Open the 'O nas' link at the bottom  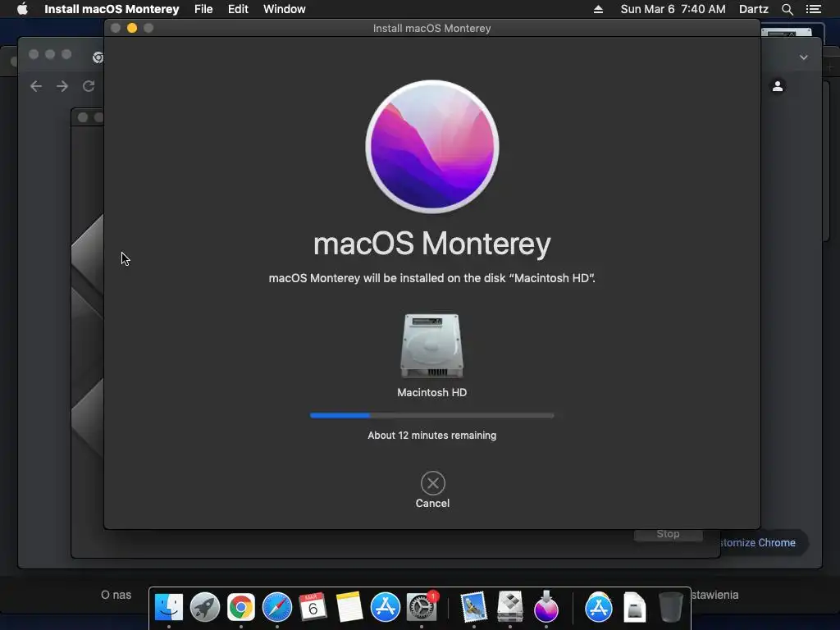tap(116, 595)
